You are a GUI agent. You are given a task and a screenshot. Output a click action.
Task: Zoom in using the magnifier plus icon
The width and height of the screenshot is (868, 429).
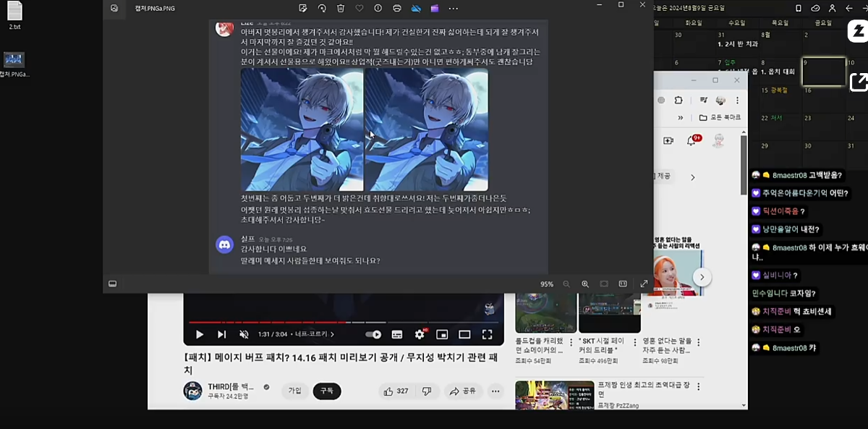(x=585, y=284)
